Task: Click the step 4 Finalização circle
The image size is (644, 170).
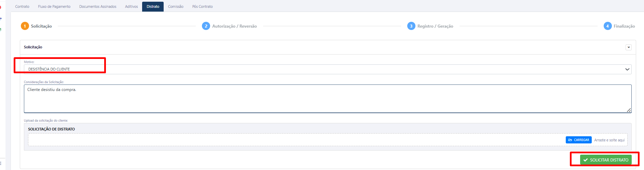Action: (x=608, y=26)
